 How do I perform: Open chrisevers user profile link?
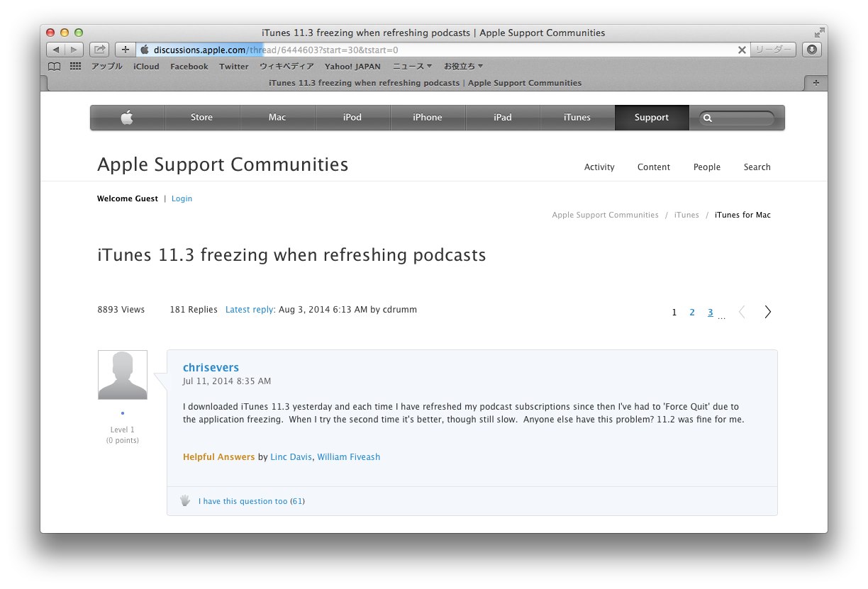tap(211, 367)
